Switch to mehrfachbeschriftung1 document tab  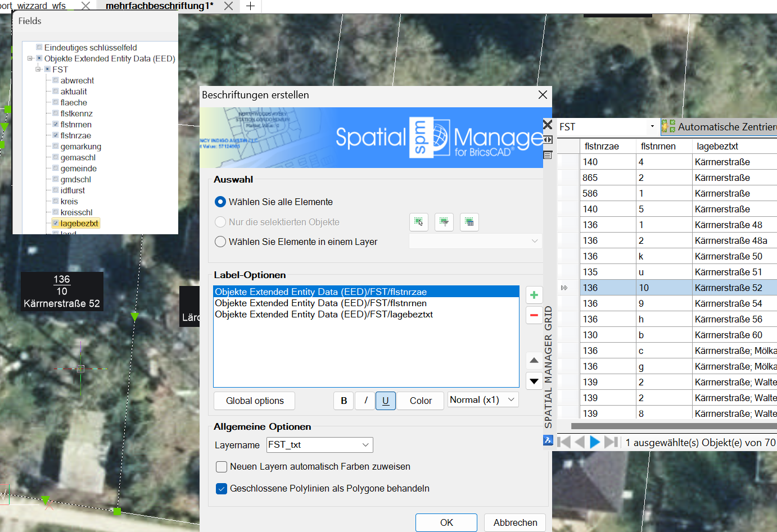159,6
